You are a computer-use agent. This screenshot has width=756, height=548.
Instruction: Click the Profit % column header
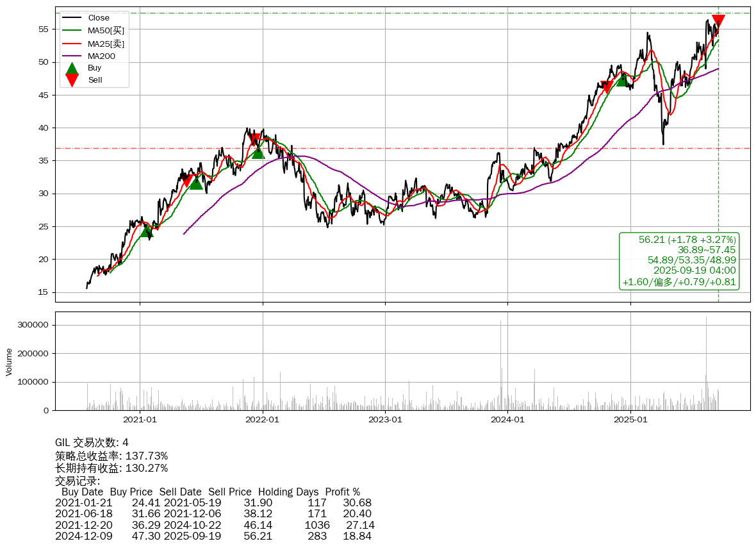click(x=342, y=492)
